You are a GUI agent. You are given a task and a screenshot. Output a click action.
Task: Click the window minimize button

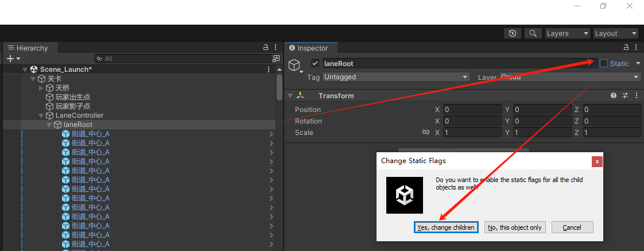[x=577, y=6]
